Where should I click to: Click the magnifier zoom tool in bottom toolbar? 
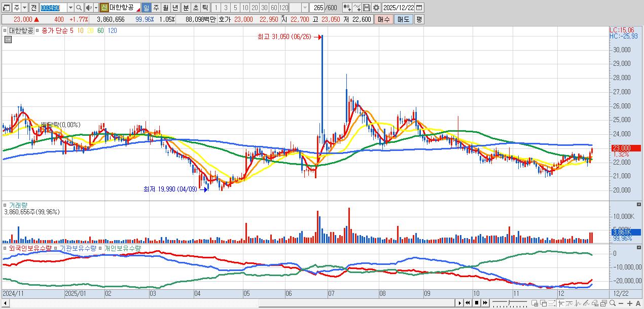click(613, 303)
